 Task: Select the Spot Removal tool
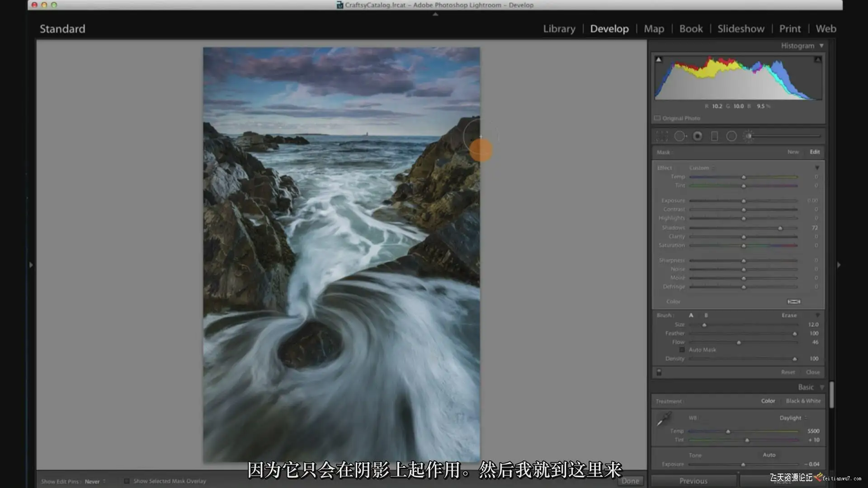click(679, 136)
